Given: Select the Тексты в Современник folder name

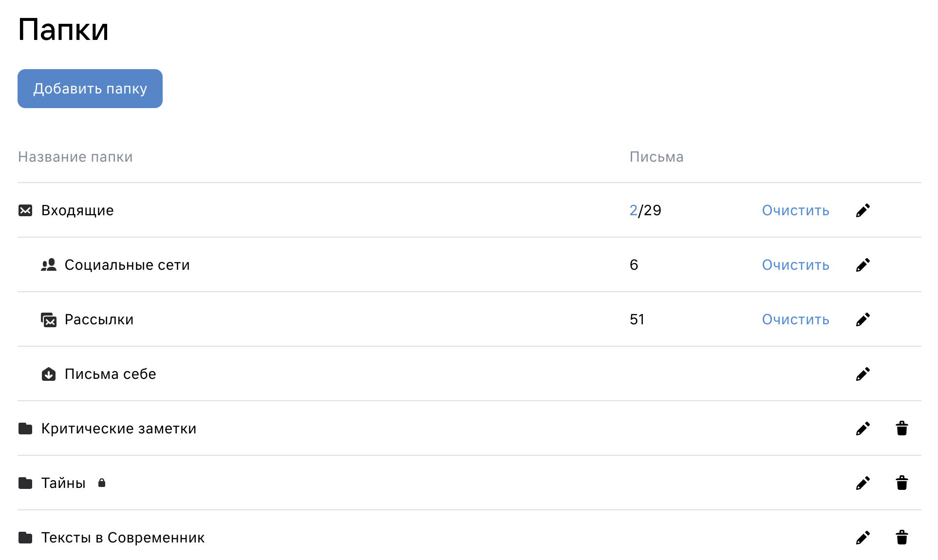Looking at the screenshot, I should 123,538.
